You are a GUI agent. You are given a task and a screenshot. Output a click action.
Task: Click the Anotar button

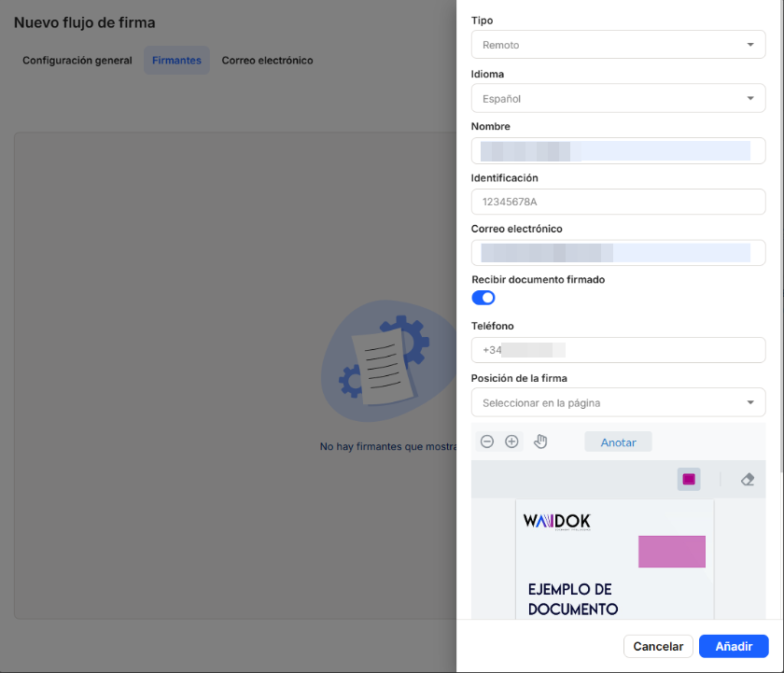(x=618, y=442)
